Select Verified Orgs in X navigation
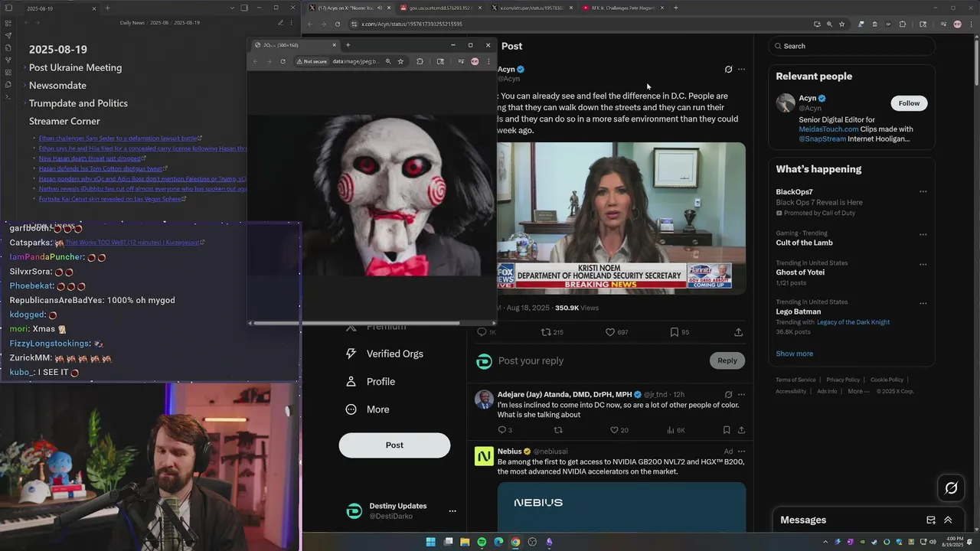This screenshot has width=980, height=551. 384,354
